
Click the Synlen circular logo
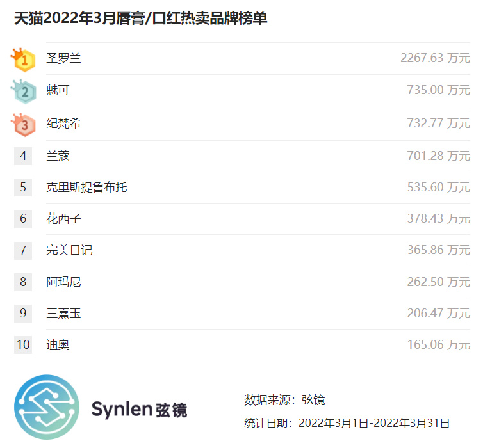point(47,407)
